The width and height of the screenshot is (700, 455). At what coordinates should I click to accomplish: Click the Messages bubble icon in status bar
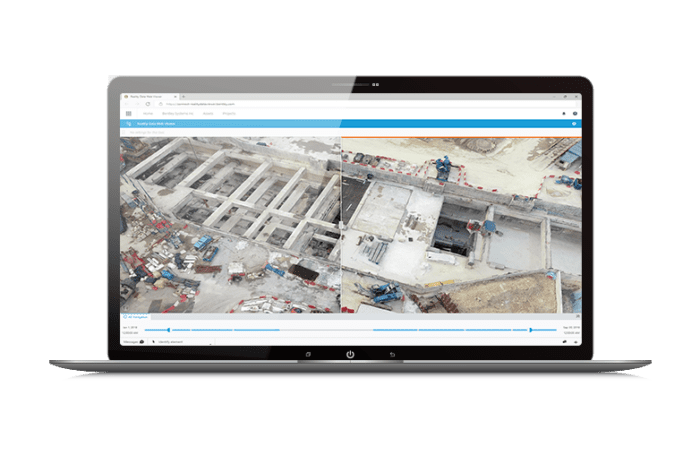click(x=141, y=341)
